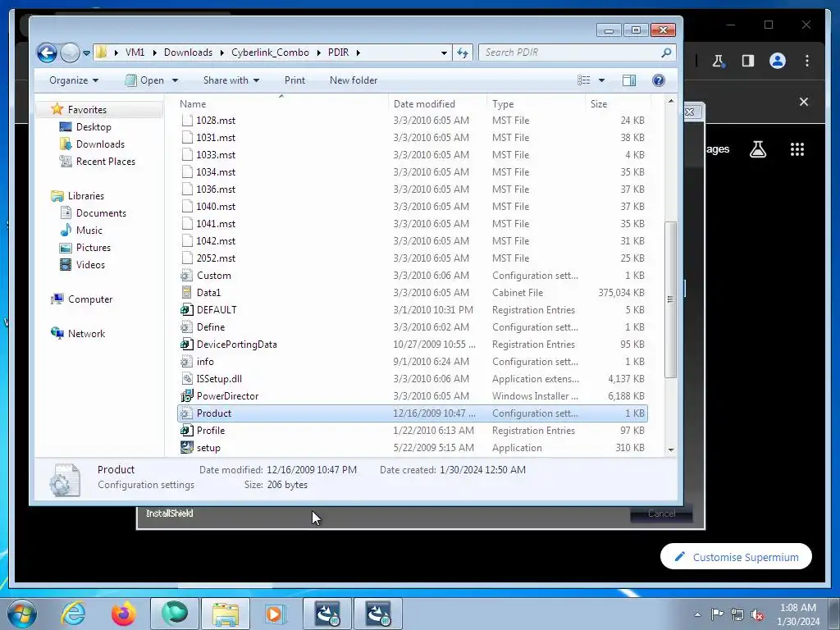Click the scrollbar up arrow in file list

point(671,101)
